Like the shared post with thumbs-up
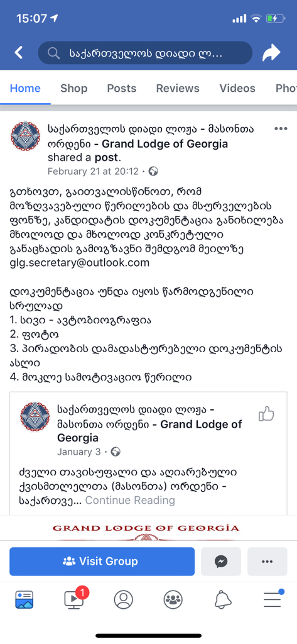The height and width of the screenshot is (644, 297). click(x=266, y=414)
